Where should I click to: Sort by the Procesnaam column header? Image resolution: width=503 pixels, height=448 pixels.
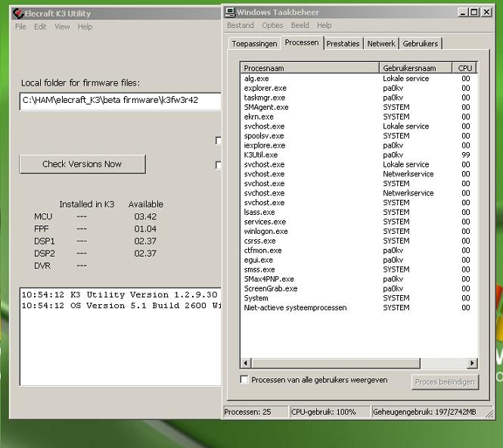click(310, 68)
